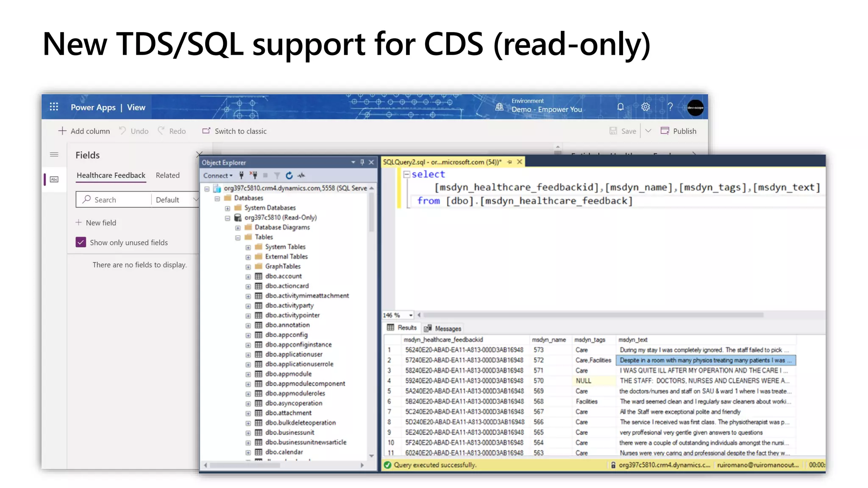Switch to the Healthcare Feedback tab
The image size is (868, 488).
(111, 175)
